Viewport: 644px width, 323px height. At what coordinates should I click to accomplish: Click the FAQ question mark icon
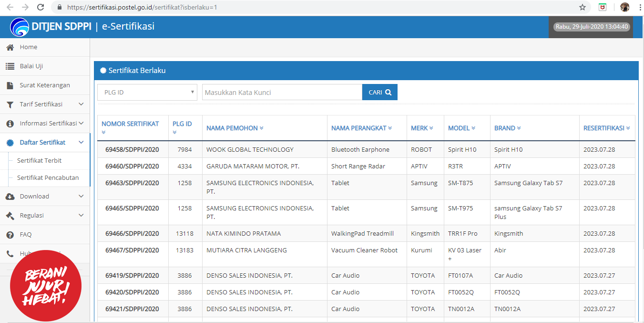click(x=10, y=235)
